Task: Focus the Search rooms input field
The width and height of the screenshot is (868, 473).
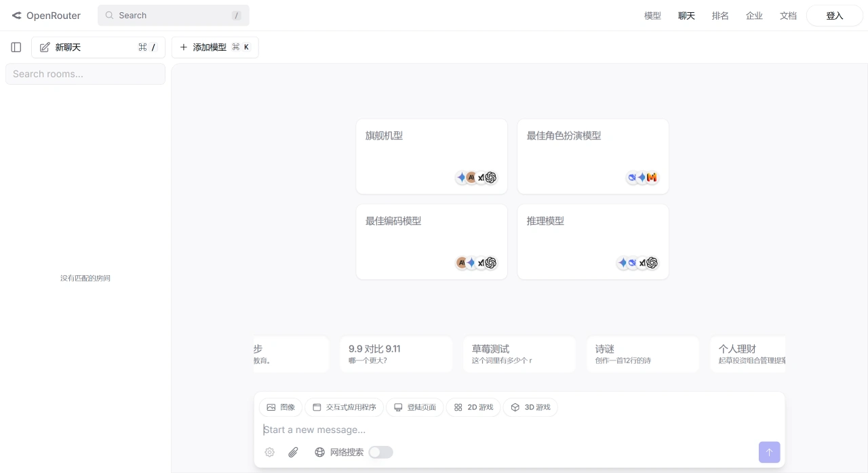Action: click(x=85, y=74)
